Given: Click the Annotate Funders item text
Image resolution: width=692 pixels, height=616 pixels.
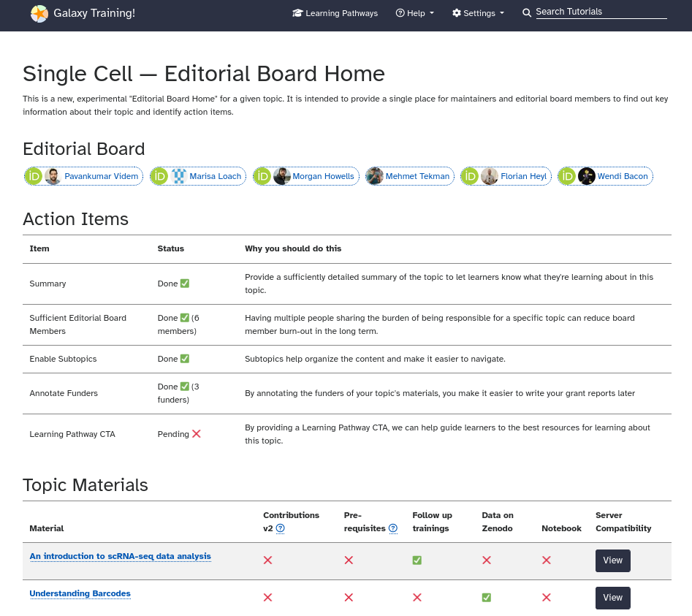Looking at the screenshot, I should (64, 393).
